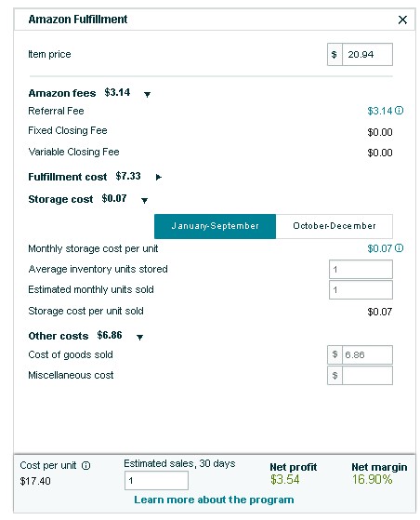
Task: Click the $3.14 Referral Fee amount link
Action: (380, 111)
